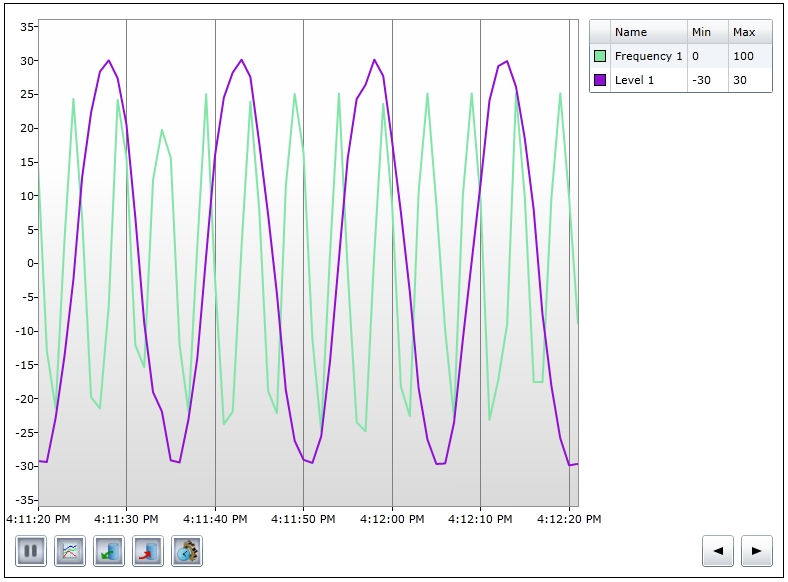This screenshot has width=788, height=582.
Task: Click the chart lines trend settings icon
Action: [70, 550]
